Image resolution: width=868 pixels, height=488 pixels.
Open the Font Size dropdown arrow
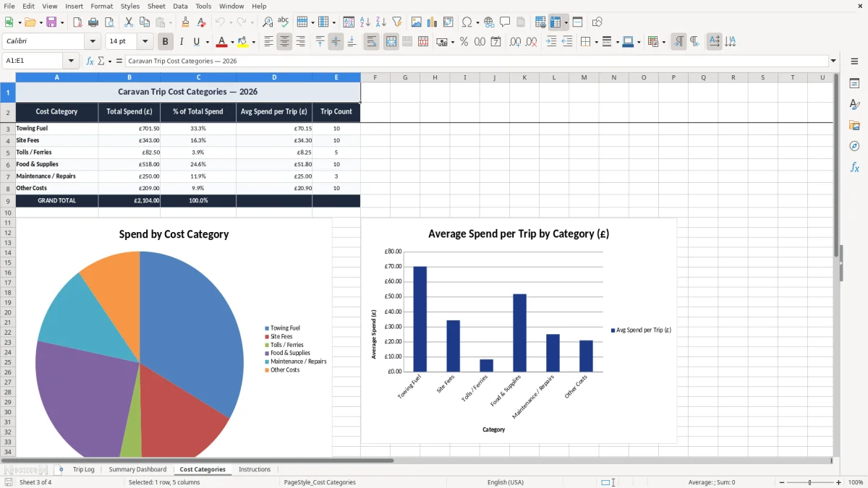click(145, 42)
